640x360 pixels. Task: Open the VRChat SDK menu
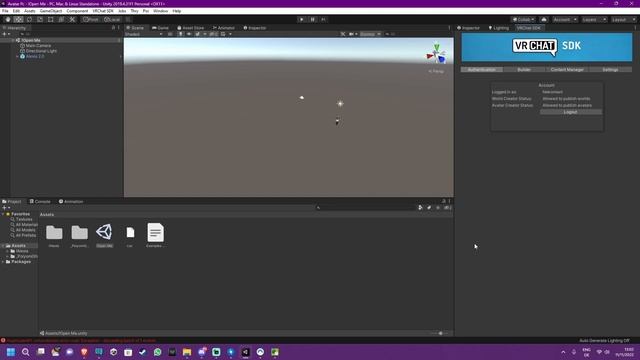103,11
